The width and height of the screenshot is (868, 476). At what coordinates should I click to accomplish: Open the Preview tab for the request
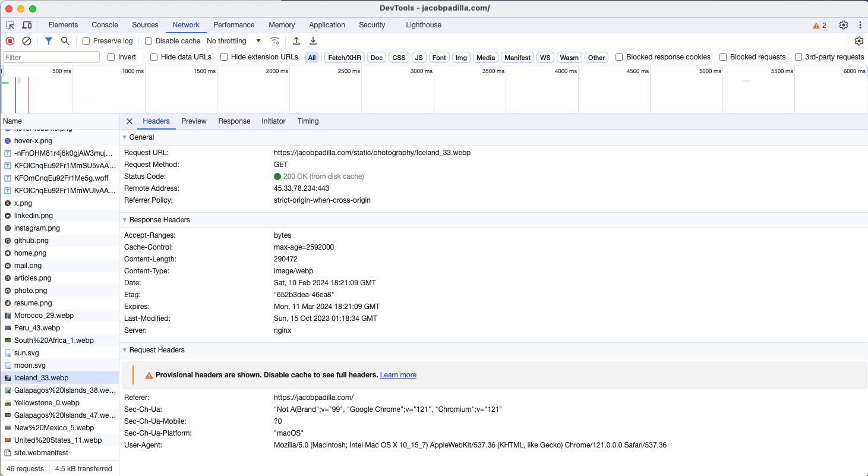click(194, 121)
